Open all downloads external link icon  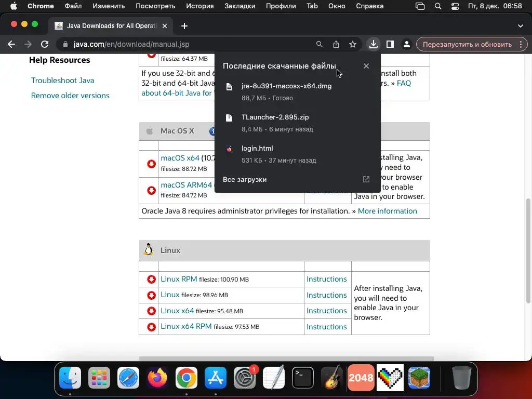click(366, 179)
